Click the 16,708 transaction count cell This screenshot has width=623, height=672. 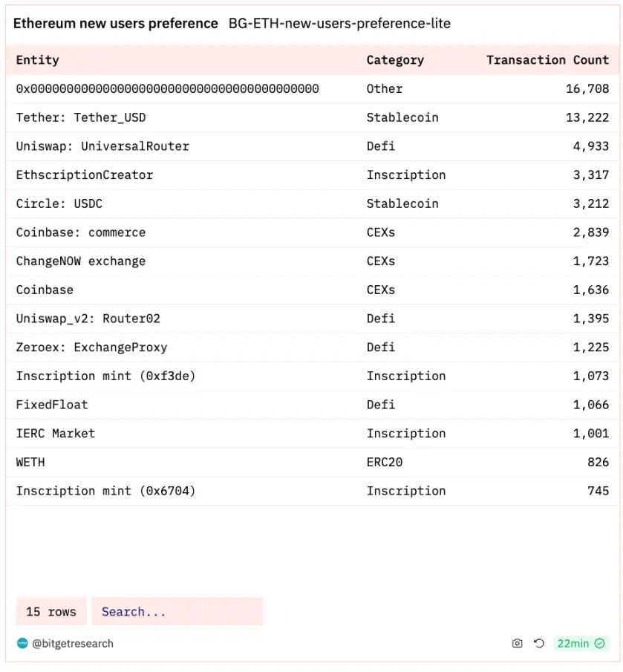pos(587,89)
